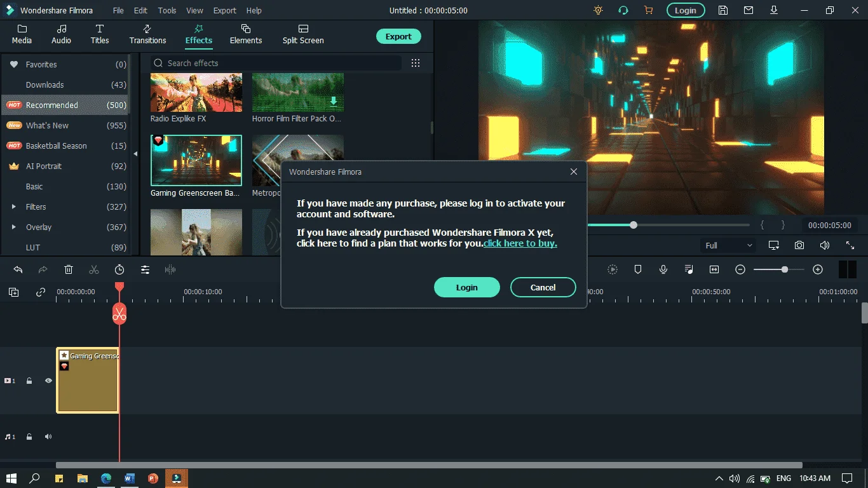Click the undo arrow in timeline toolbar

[18, 269]
